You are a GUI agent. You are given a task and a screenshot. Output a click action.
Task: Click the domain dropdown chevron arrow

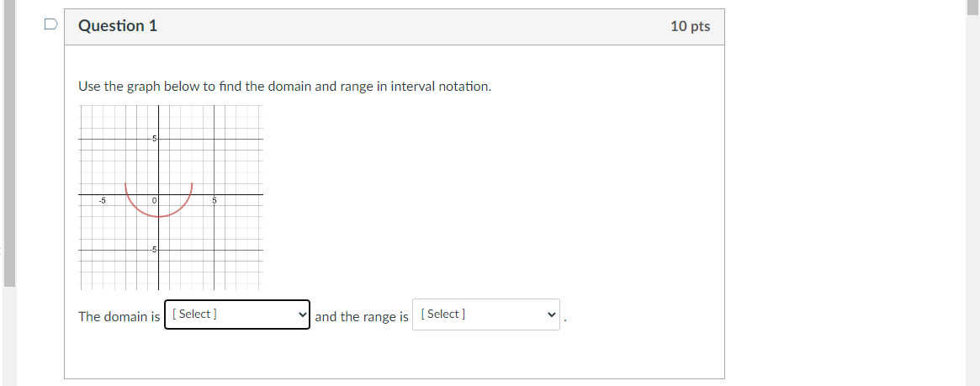(x=303, y=315)
